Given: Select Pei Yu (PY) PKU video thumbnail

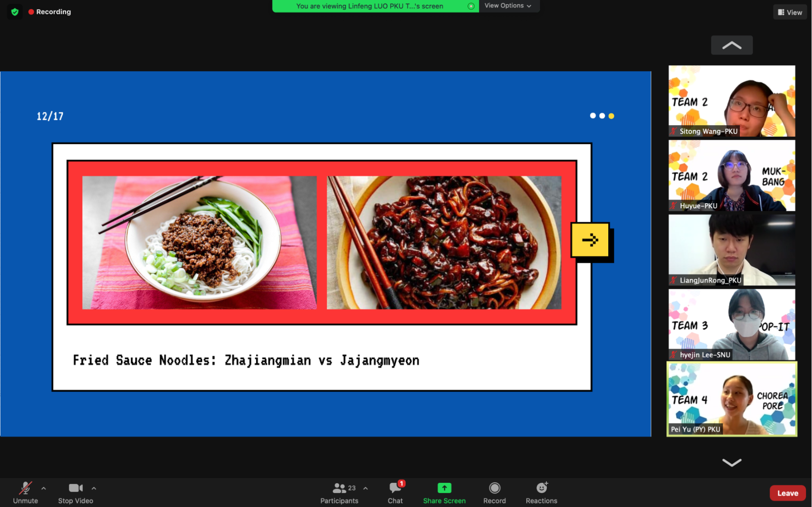Looking at the screenshot, I should [732, 399].
